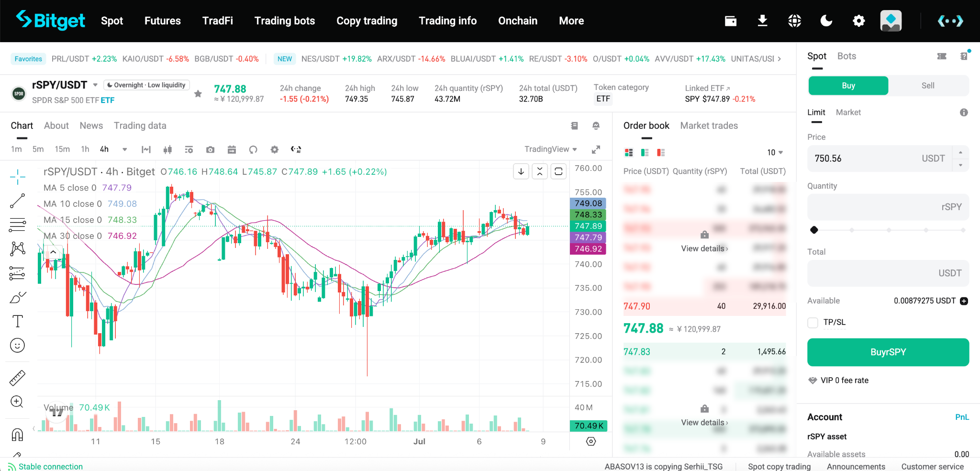Switch to the Market order tab

[x=848, y=112]
